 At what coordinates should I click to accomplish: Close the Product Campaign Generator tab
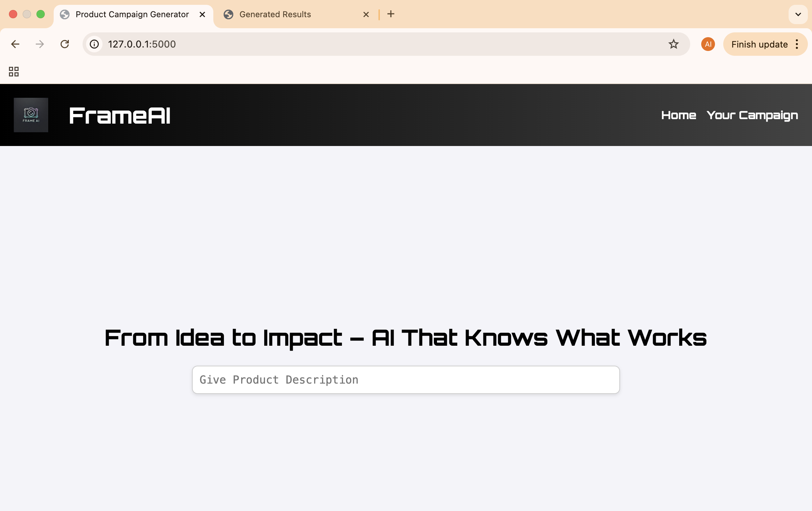[202, 14]
